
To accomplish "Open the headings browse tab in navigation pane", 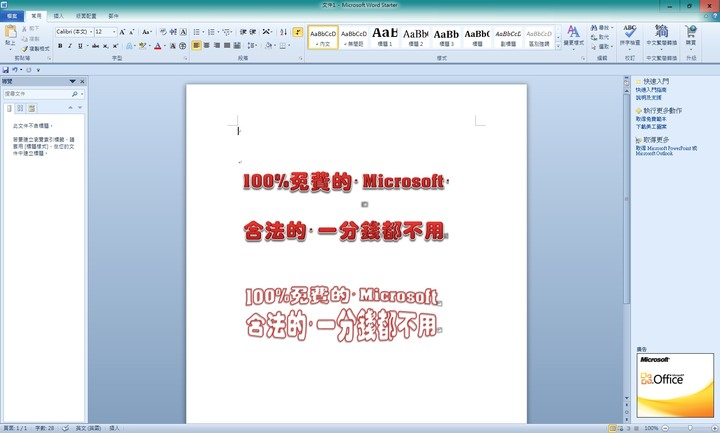I will point(9,108).
